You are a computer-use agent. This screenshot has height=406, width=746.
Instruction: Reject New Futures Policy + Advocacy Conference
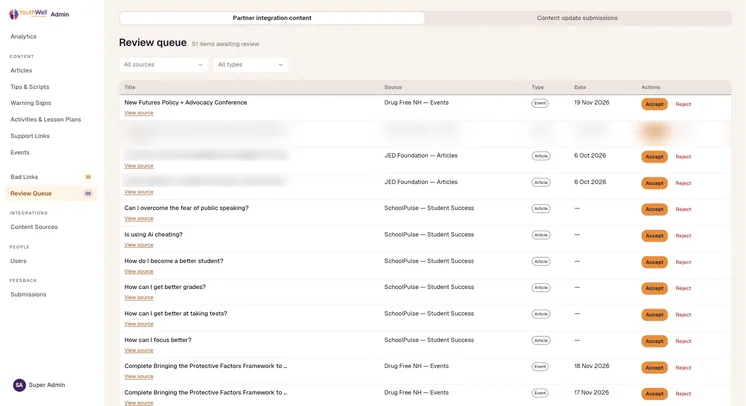(683, 104)
